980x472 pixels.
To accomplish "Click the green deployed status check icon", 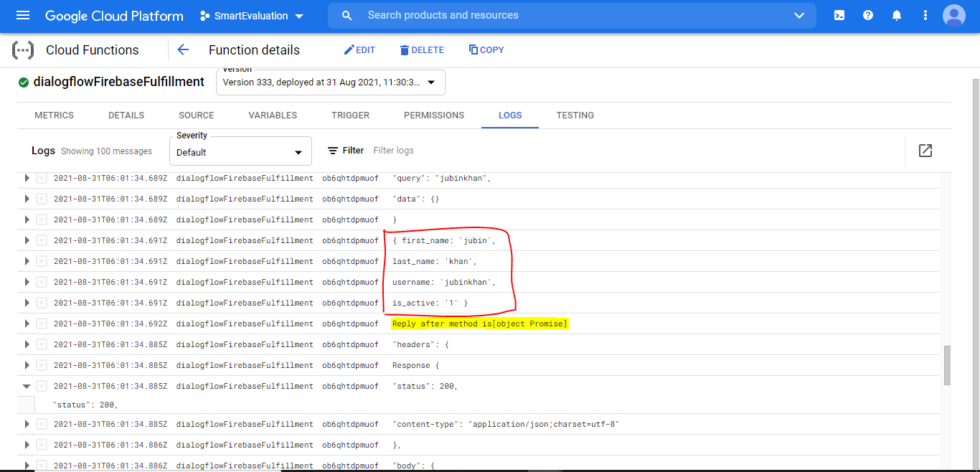I will [24, 82].
